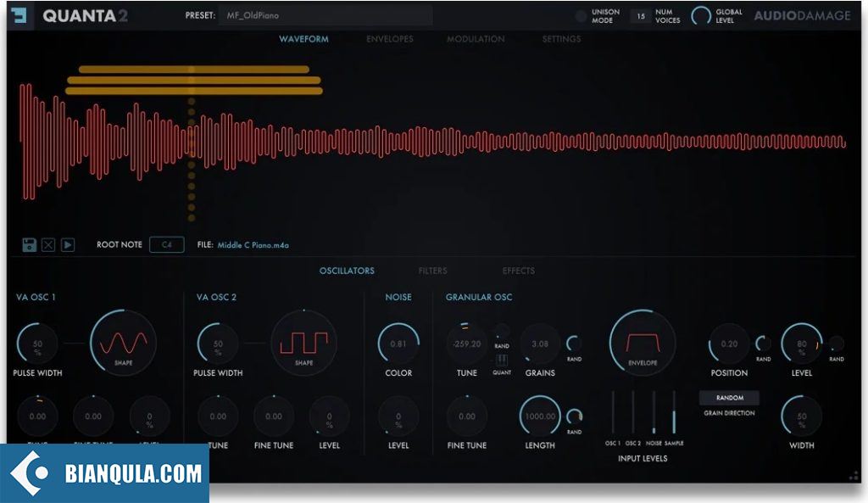
Task: Adjust the Global Level knob
Action: pos(701,15)
